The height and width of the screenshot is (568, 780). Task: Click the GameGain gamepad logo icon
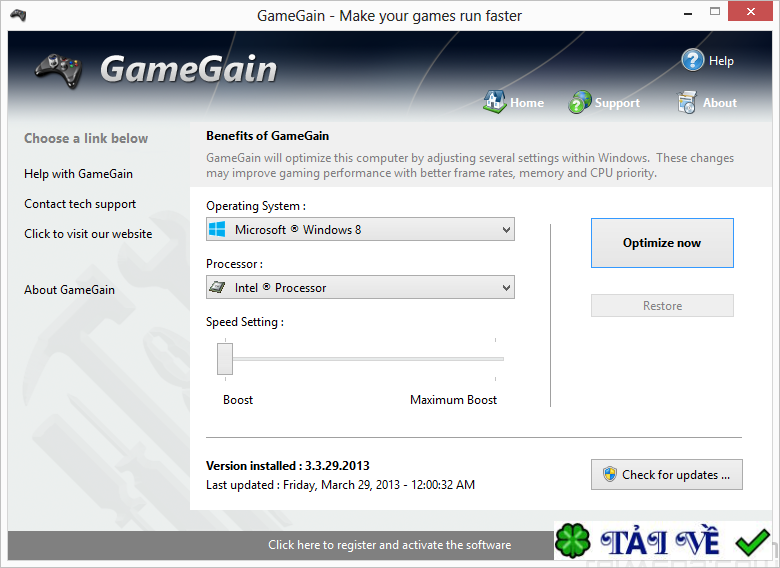pyautogui.click(x=59, y=71)
